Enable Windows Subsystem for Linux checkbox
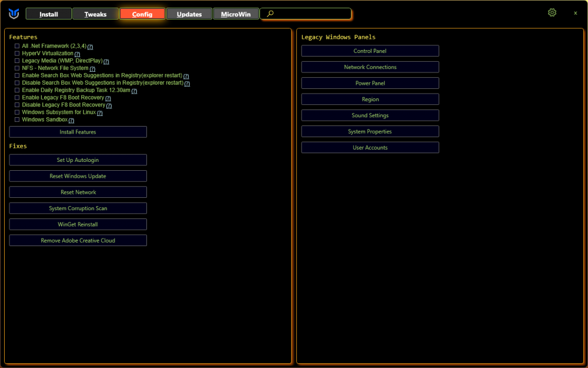This screenshot has height=368, width=588. [17, 112]
